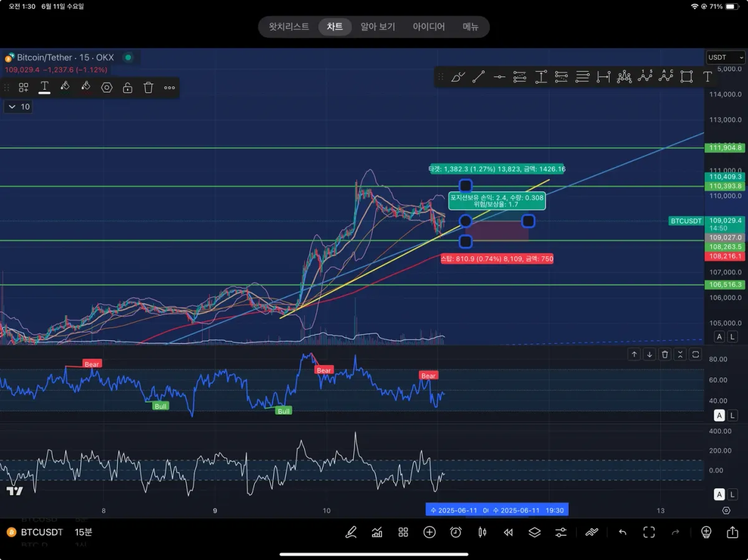Share chart with share icon
The height and width of the screenshot is (560, 748).
click(732, 532)
